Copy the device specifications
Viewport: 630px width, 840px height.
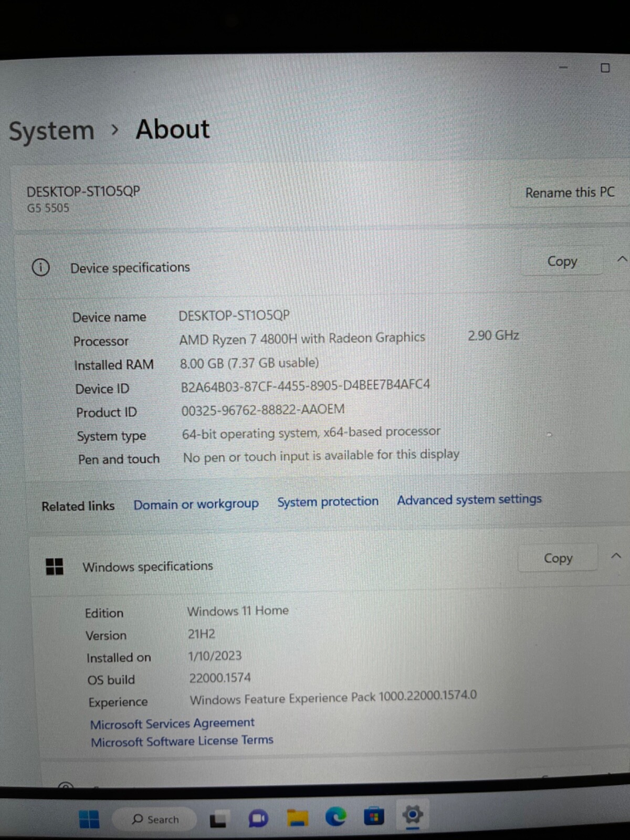click(562, 261)
